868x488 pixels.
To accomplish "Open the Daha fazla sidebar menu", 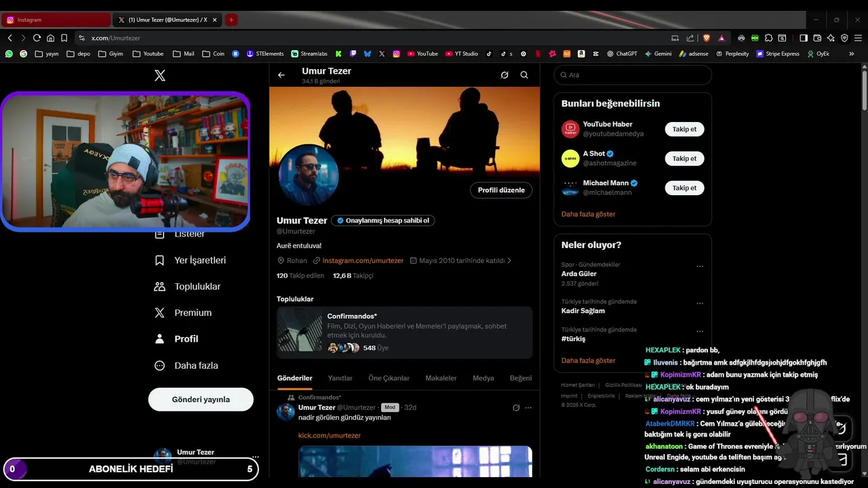I will coord(186,365).
